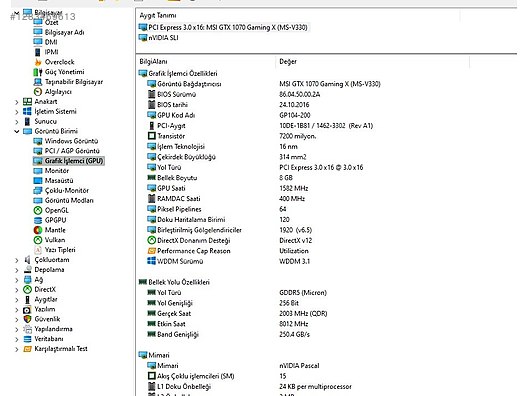Screen dimensions: 528x396
Task: Select Windows Görüntü tree entry
Action: pos(71,141)
